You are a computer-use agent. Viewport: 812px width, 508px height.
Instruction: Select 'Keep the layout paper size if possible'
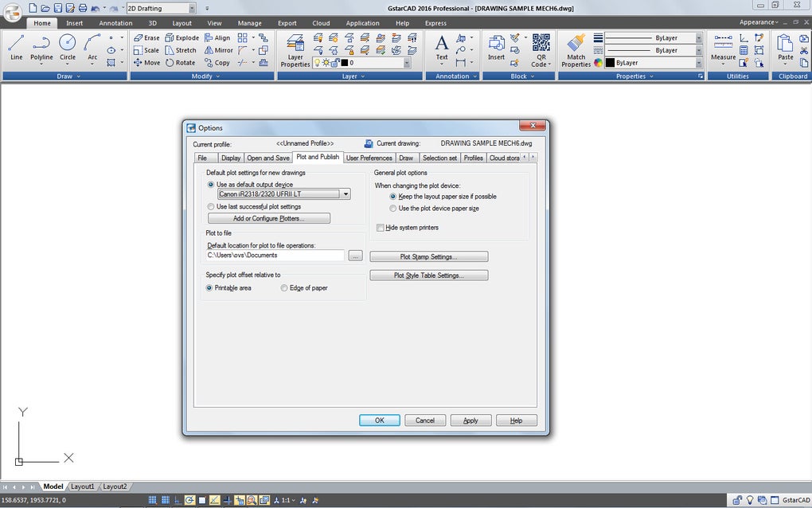point(393,196)
